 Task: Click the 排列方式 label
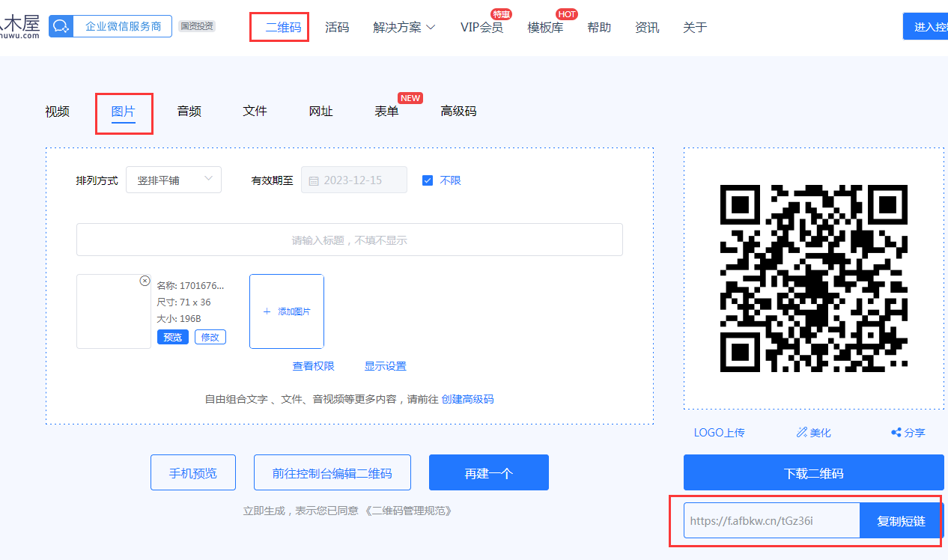97,180
